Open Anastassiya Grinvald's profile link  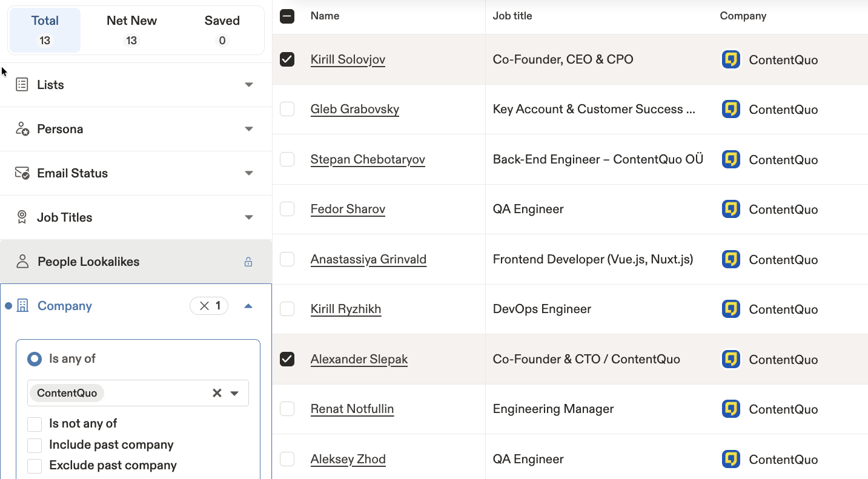368,259
